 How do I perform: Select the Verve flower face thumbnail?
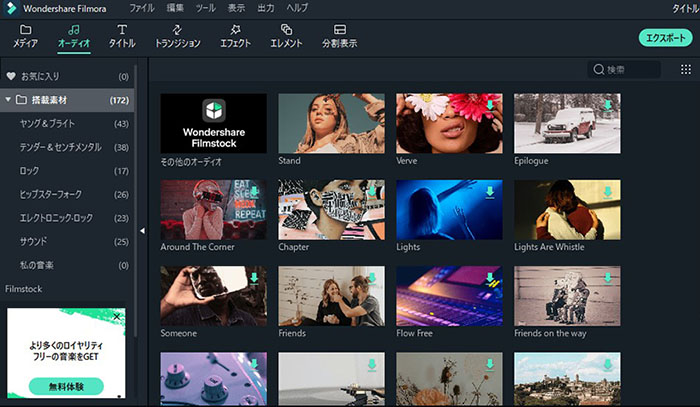coord(449,124)
